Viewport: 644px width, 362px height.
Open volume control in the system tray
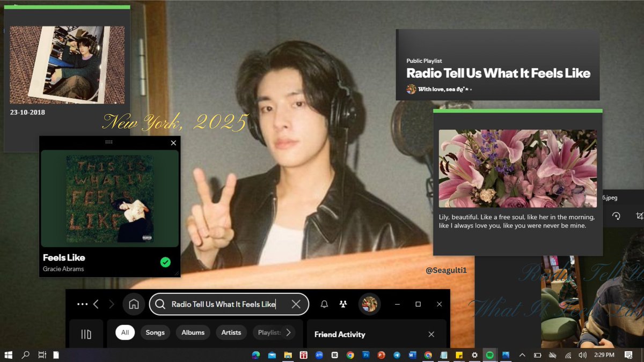[x=582, y=355]
